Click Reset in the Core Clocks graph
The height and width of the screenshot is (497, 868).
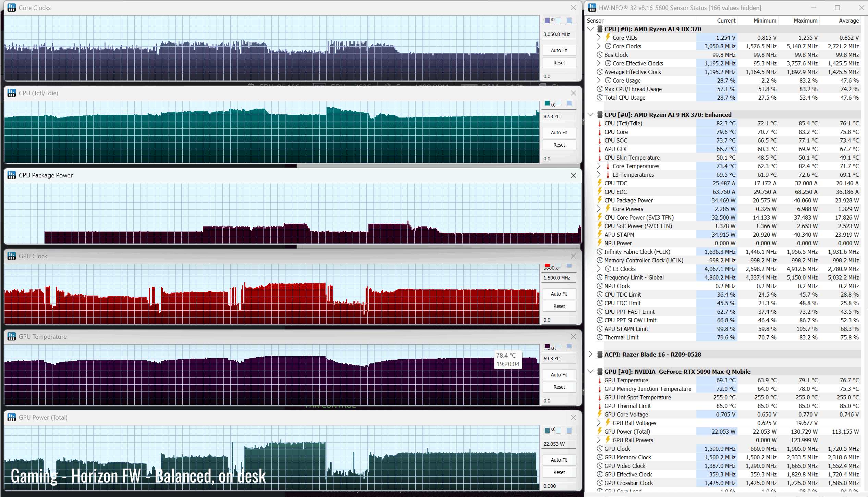[x=559, y=63]
